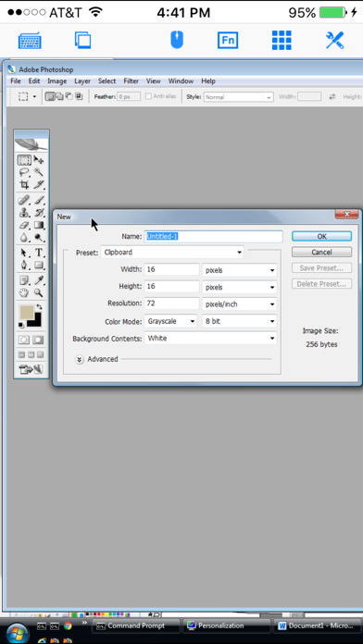Open the Image menu
363x644 pixels.
[x=56, y=80]
